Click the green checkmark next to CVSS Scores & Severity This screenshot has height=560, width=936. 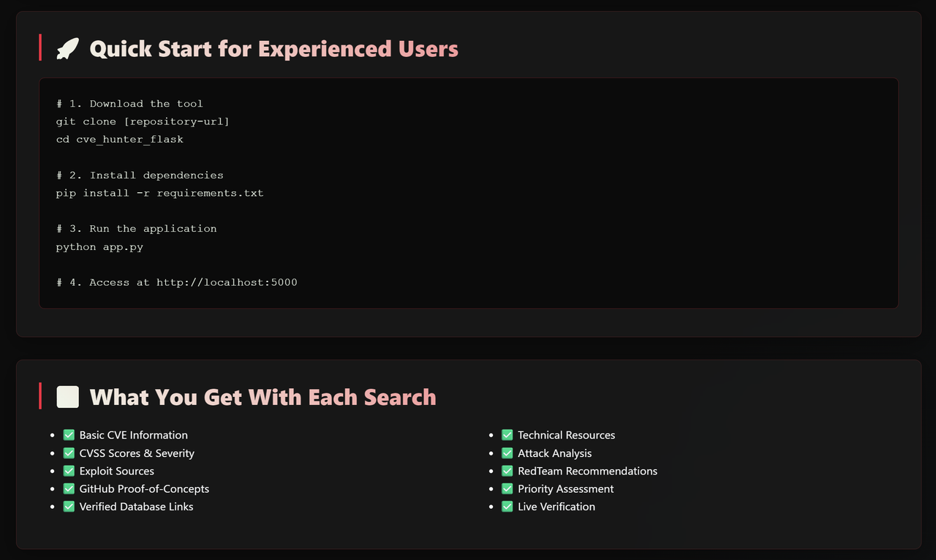pyautogui.click(x=69, y=453)
